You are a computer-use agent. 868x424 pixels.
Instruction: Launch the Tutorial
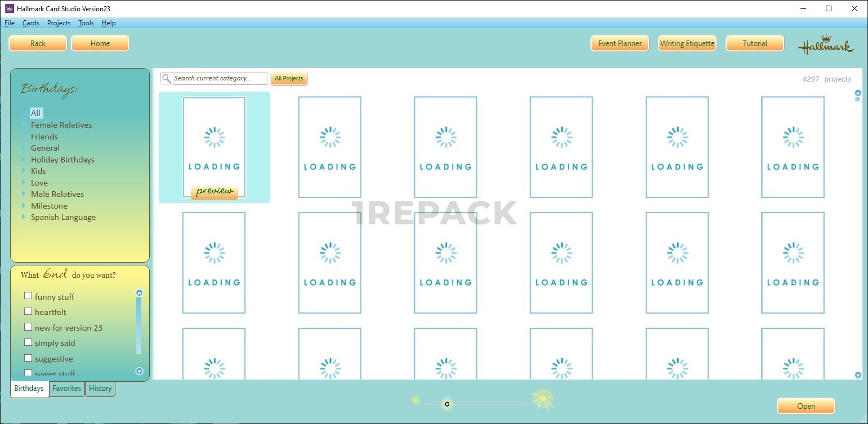click(755, 43)
